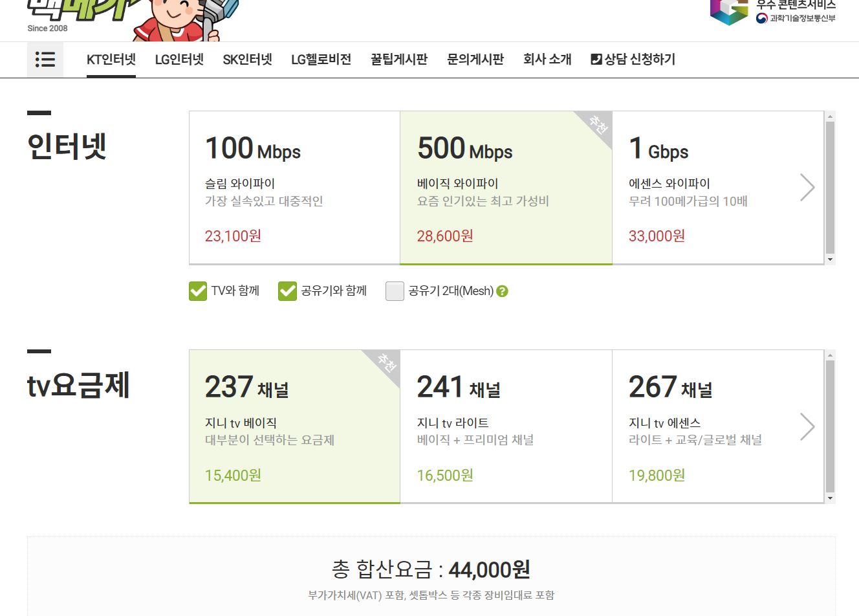Switch to the LG인터넷 tab
The height and width of the screenshot is (616, 859).
coord(179,60)
